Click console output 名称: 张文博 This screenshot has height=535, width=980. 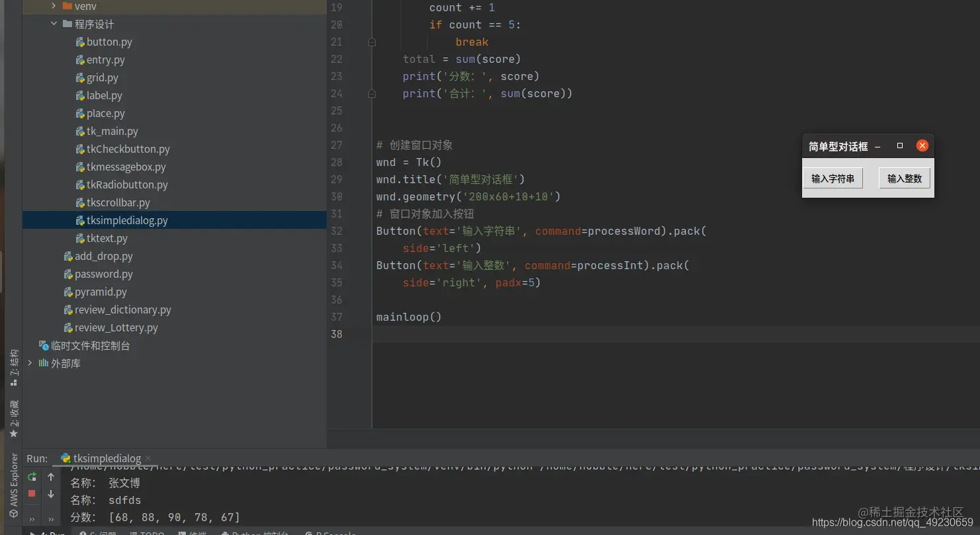click(x=106, y=483)
